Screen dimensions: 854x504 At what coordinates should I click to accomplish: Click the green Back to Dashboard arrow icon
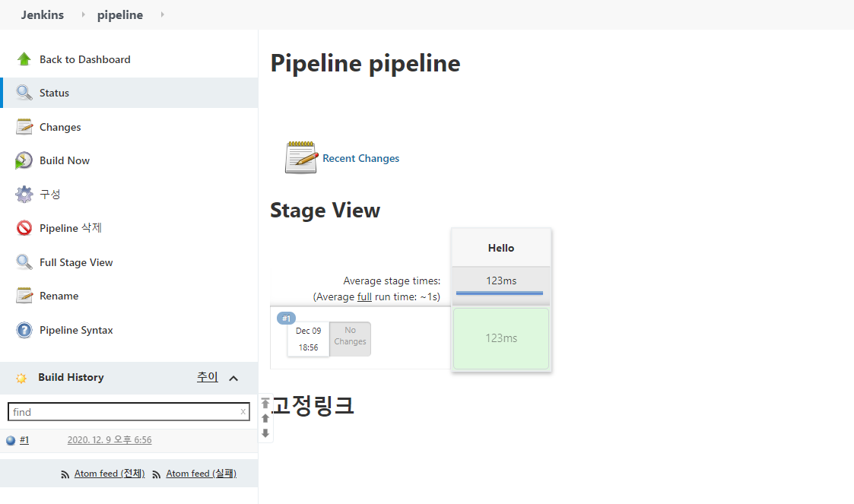[24, 59]
